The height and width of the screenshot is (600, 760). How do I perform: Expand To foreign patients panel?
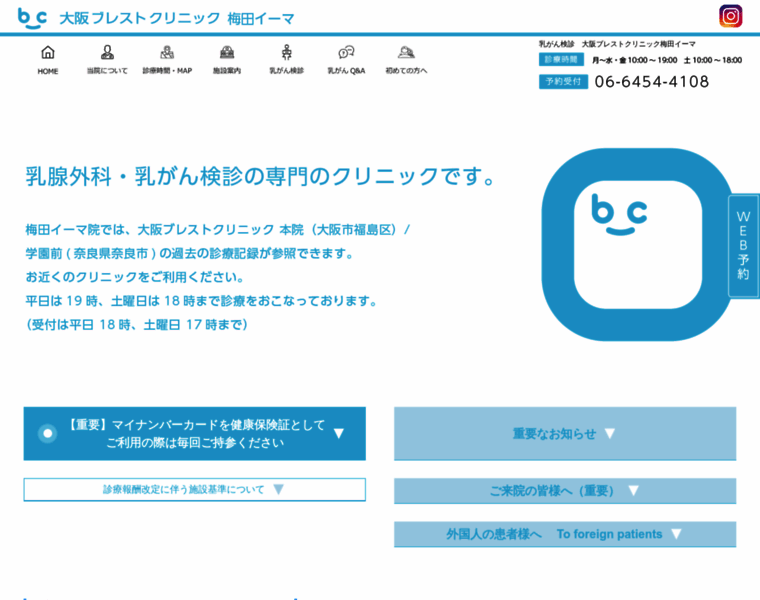click(565, 534)
